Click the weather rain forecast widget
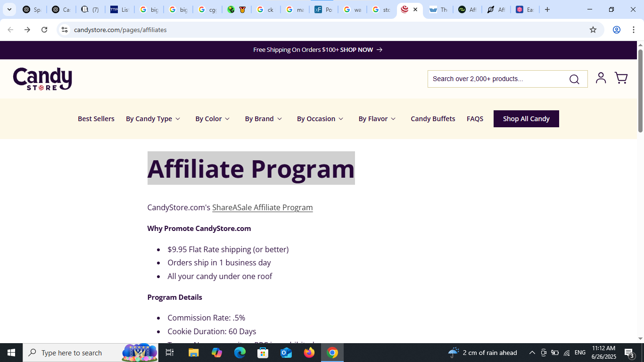 coord(482,353)
